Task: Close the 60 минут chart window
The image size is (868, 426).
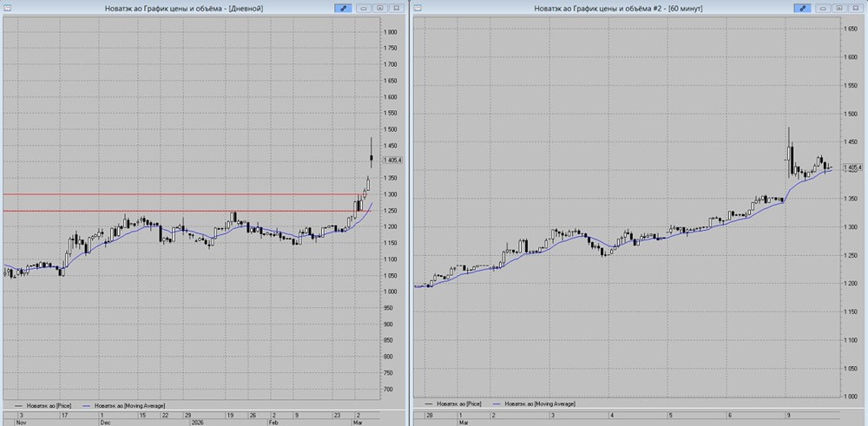Action: (x=855, y=8)
